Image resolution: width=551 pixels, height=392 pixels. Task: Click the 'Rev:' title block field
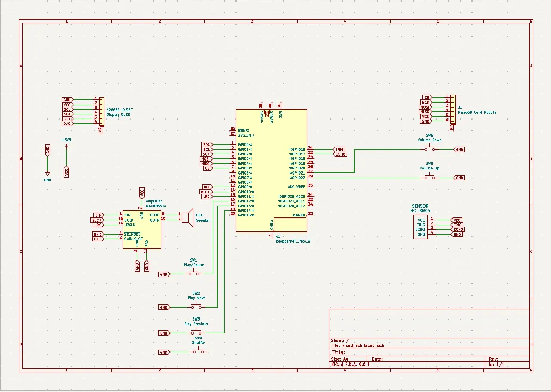493,359
